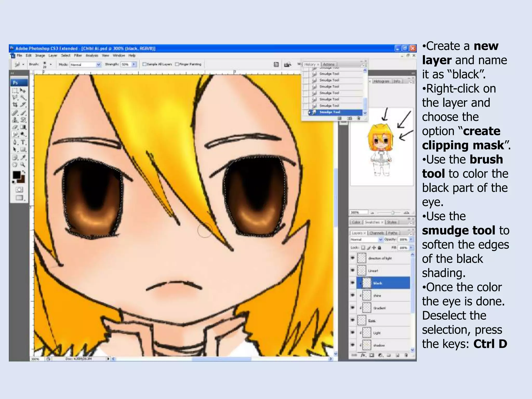Image resolution: width=532 pixels, height=399 pixels.
Task: Click the foreground black color swatch
Action: click(x=17, y=175)
